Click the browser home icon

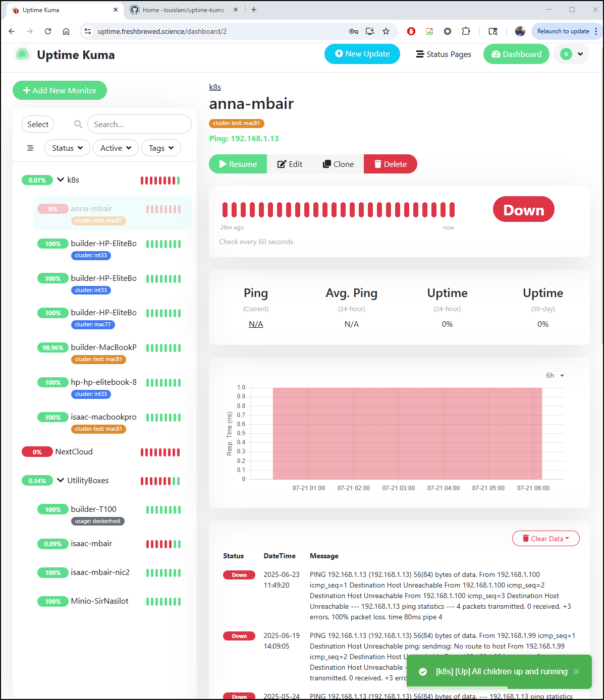click(66, 31)
